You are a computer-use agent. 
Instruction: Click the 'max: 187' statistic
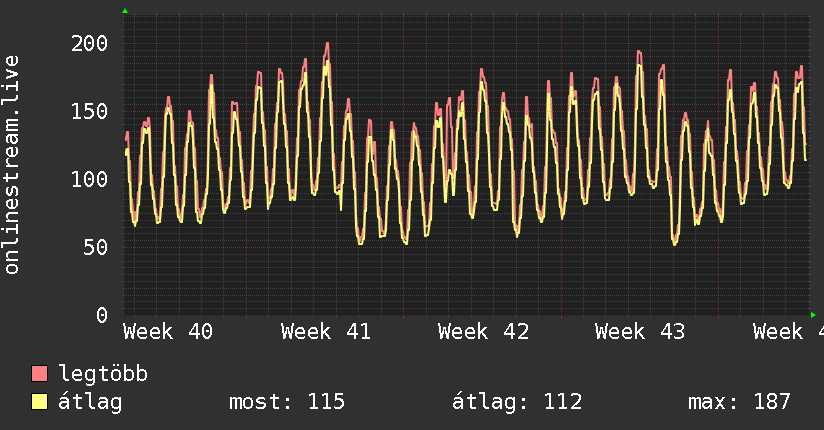(739, 402)
